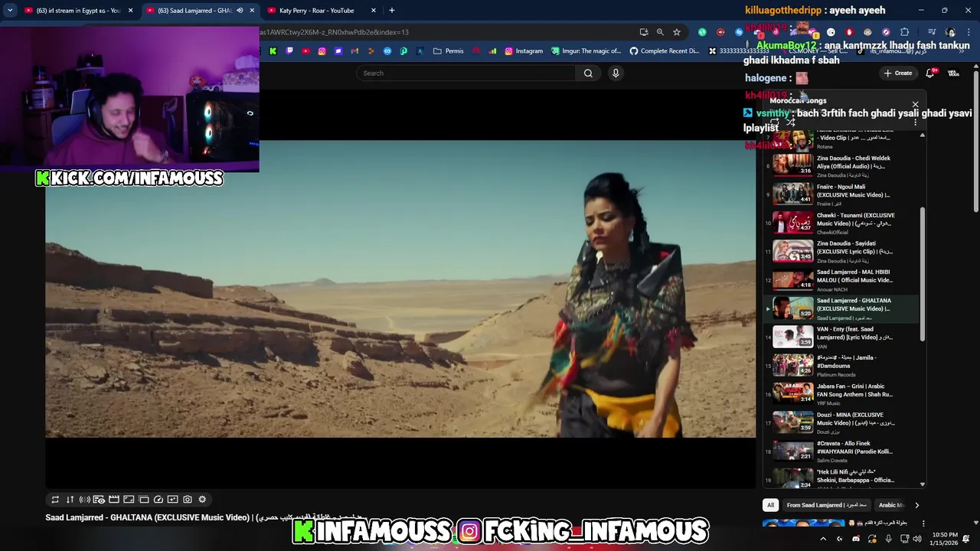This screenshot has height=551, width=980.
Task: Click the resize player rectangle icon
Action: click(129, 500)
